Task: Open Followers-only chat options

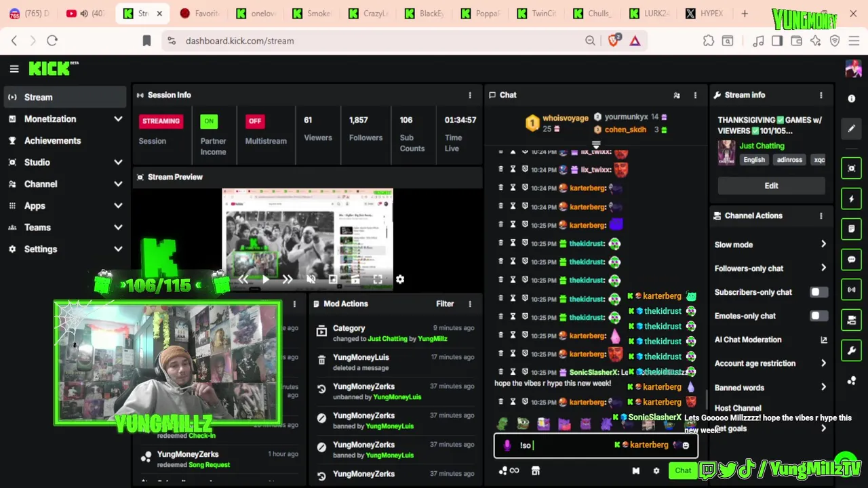Action: 770,268
